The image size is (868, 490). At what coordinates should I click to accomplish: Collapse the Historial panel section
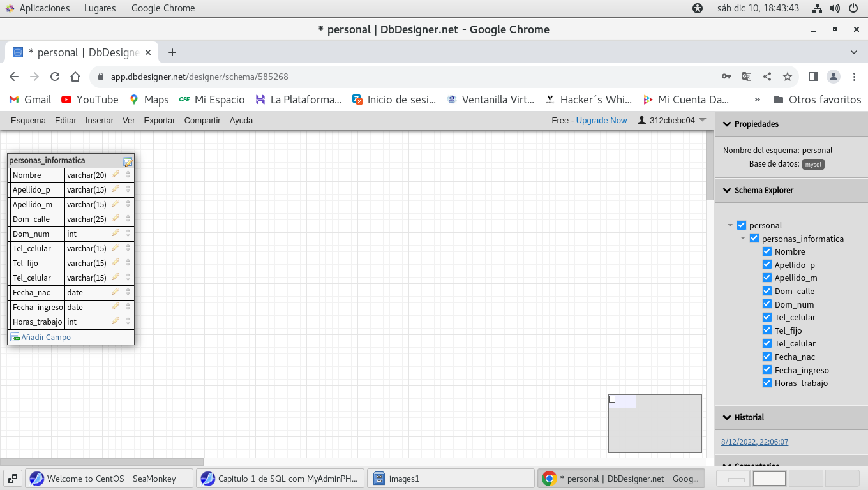coord(726,417)
